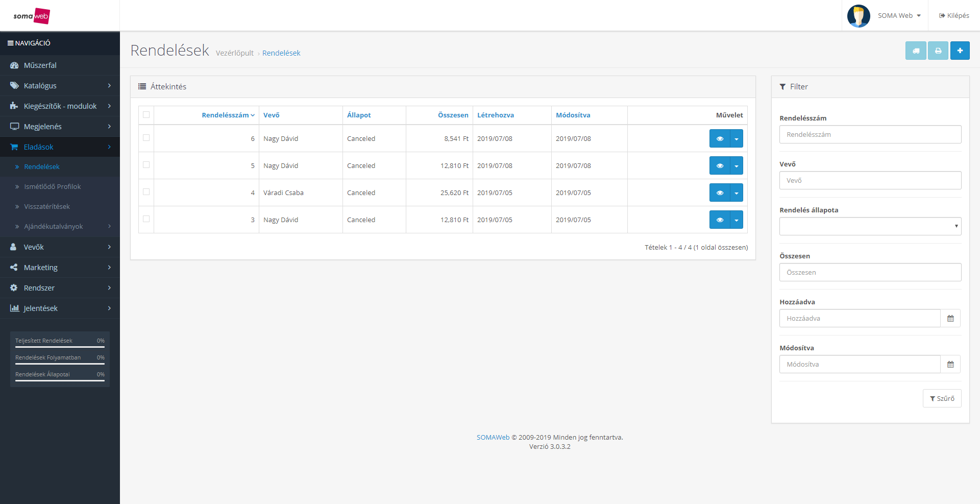Tick the checkbox for order 4
The width and height of the screenshot is (980, 504).
146,192
